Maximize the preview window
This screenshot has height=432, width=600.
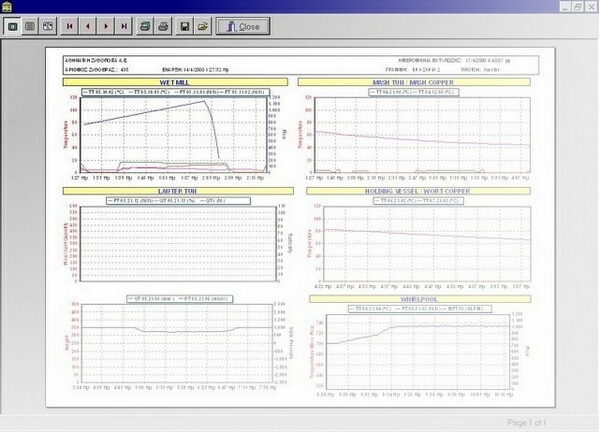click(577, 6)
